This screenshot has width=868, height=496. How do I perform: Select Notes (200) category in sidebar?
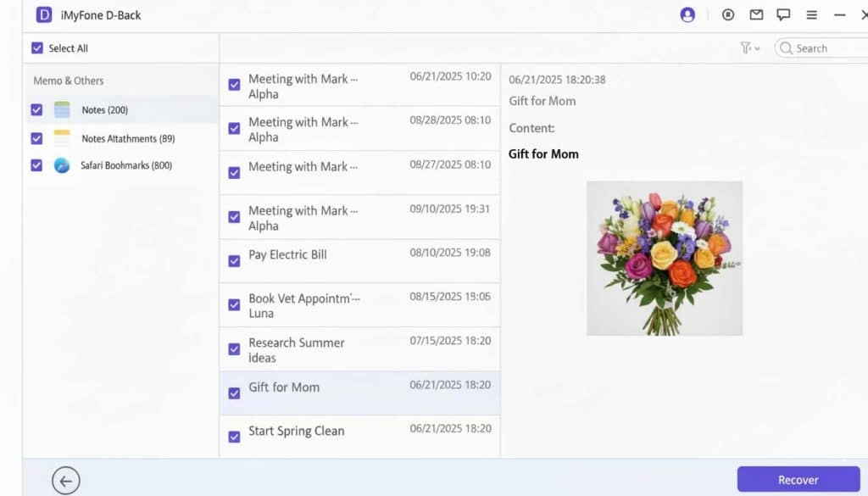[x=104, y=110]
